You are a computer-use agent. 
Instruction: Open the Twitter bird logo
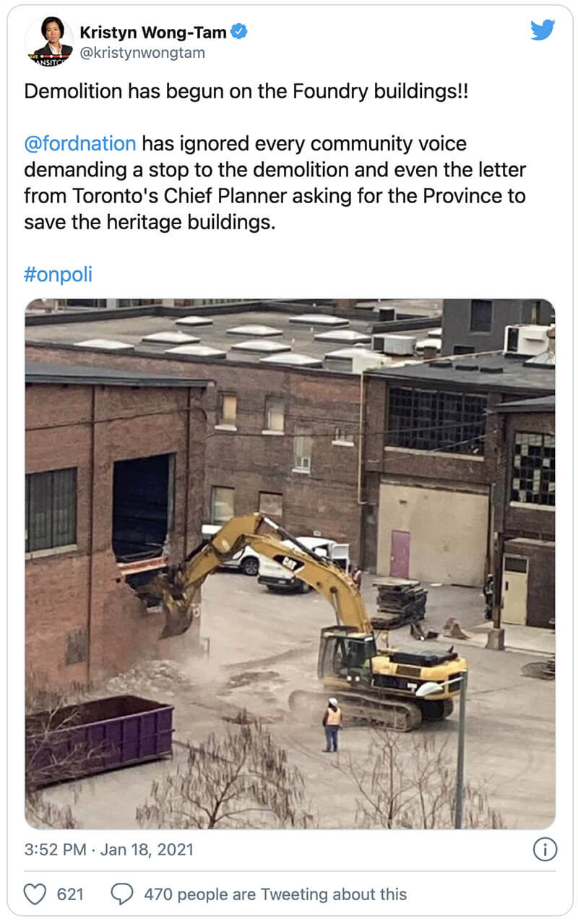(x=542, y=30)
